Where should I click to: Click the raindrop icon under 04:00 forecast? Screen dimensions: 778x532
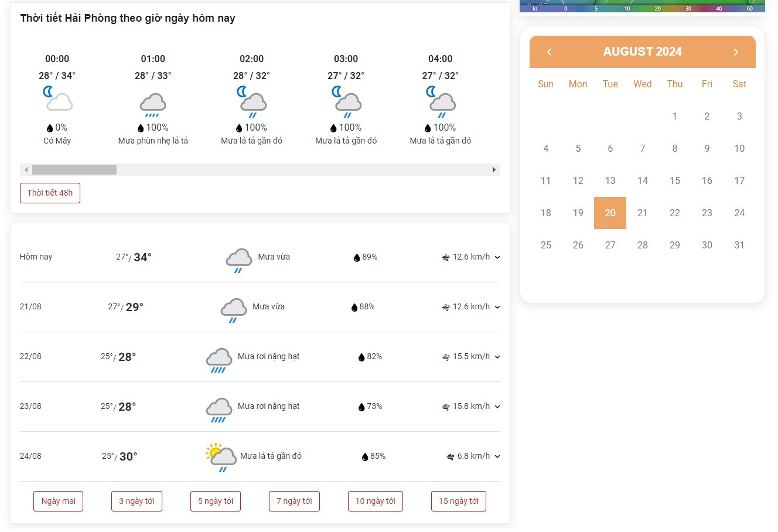pos(428,128)
